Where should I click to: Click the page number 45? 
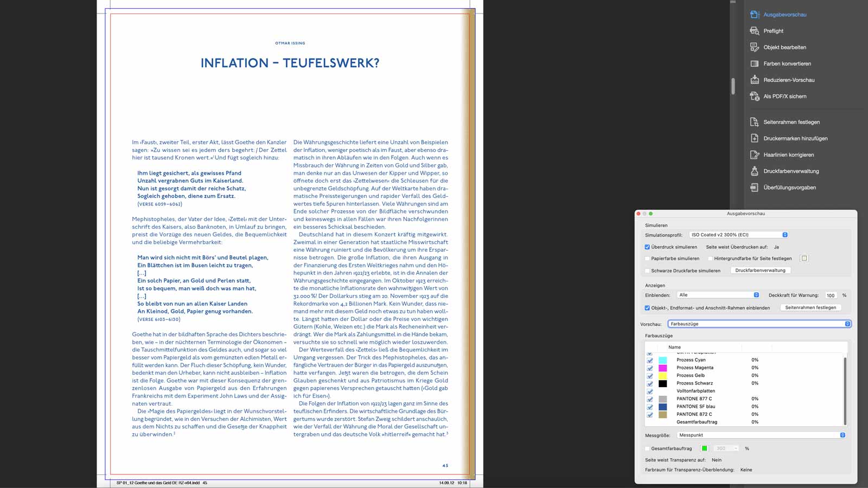[445, 465]
